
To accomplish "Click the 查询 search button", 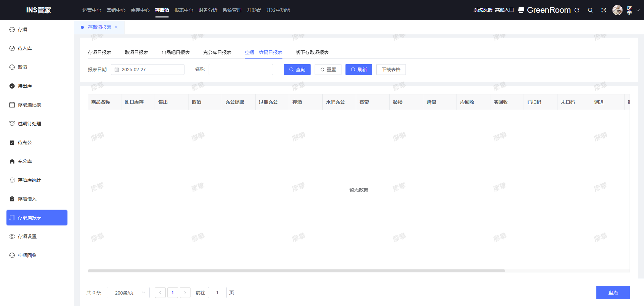I will pyautogui.click(x=297, y=70).
